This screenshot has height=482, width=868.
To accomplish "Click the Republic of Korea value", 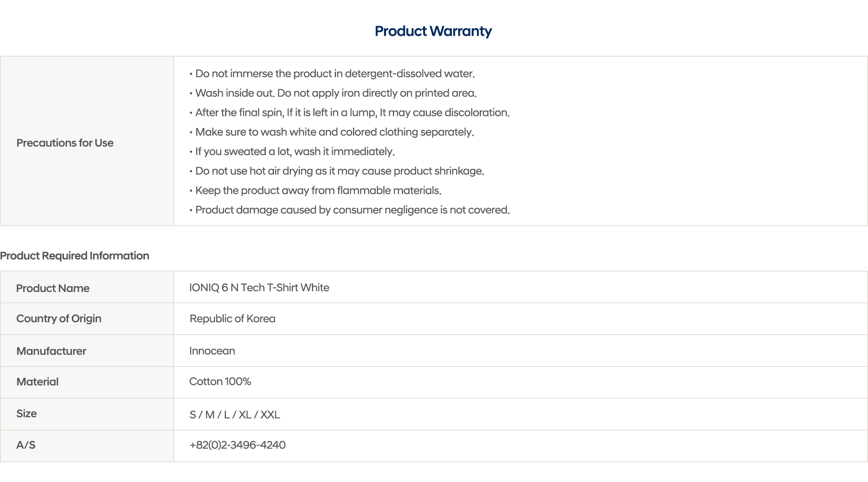I will (x=232, y=318).
